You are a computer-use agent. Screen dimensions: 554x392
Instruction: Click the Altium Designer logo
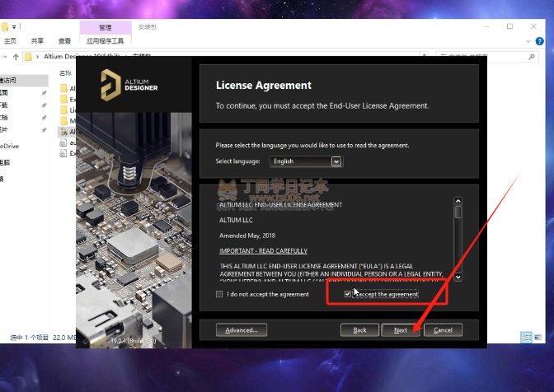tap(129, 85)
